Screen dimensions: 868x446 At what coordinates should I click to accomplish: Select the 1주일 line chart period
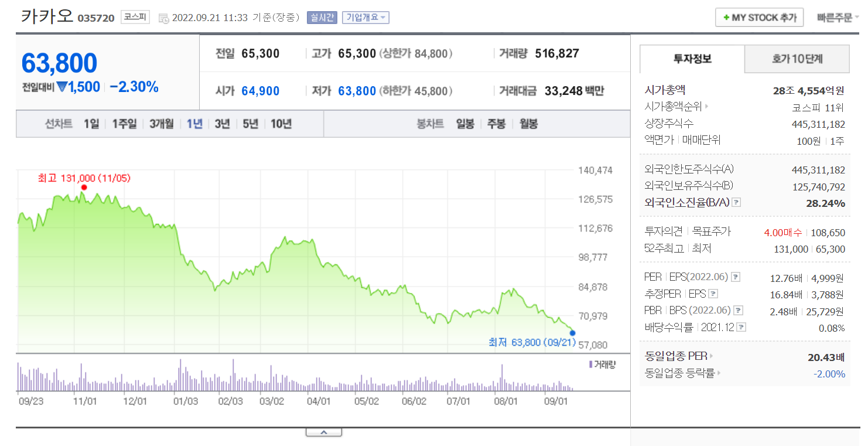[x=124, y=124]
